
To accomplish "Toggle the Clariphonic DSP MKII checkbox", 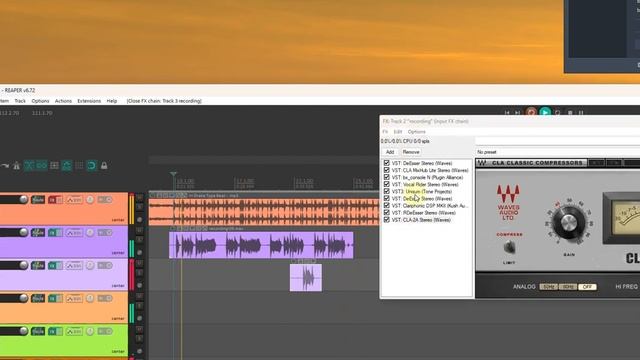I will coord(386,205).
